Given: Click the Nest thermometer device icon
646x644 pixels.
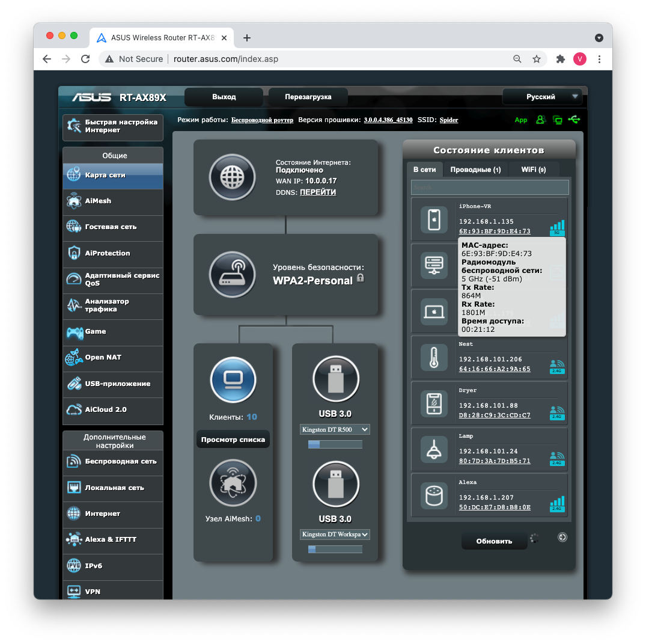Looking at the screenshot, I should pos(434,357).
